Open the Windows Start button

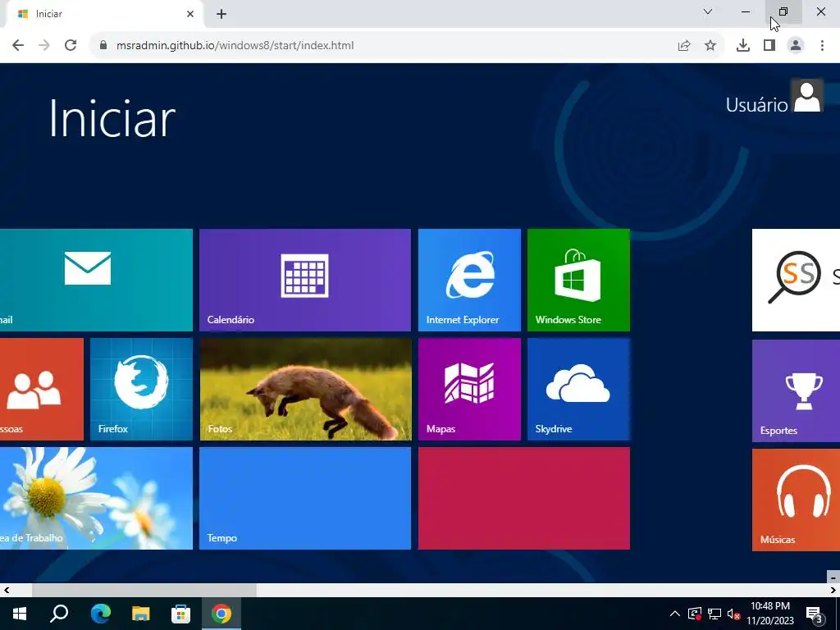click(20, 614)
